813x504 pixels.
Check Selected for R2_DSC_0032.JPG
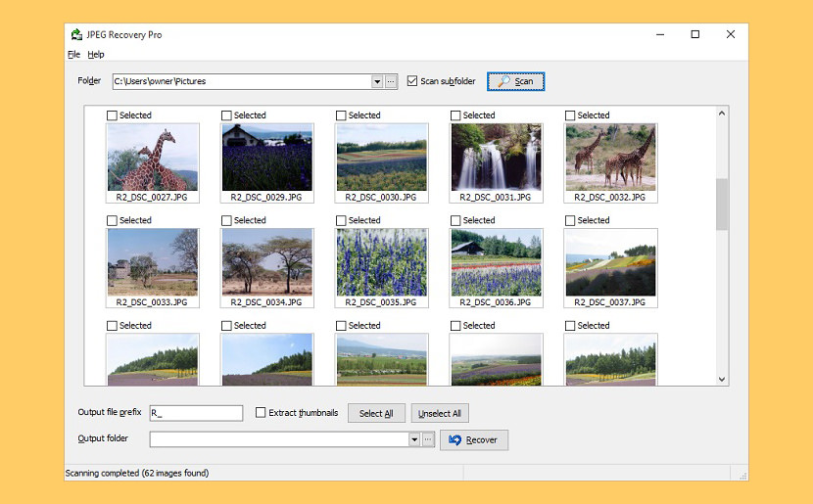point(570,115)
